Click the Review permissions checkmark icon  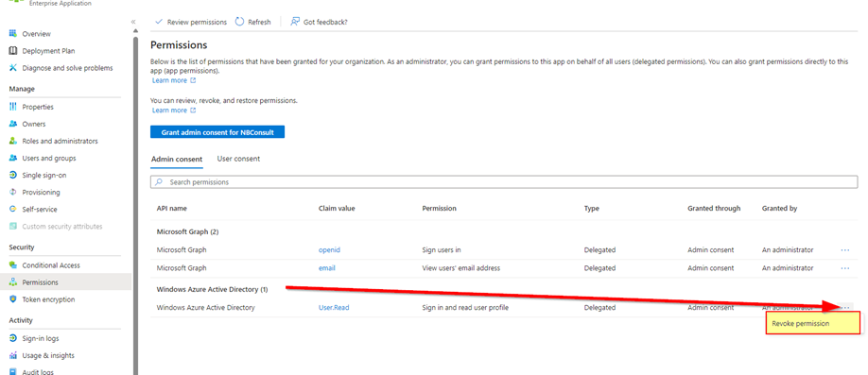[159, 22]
